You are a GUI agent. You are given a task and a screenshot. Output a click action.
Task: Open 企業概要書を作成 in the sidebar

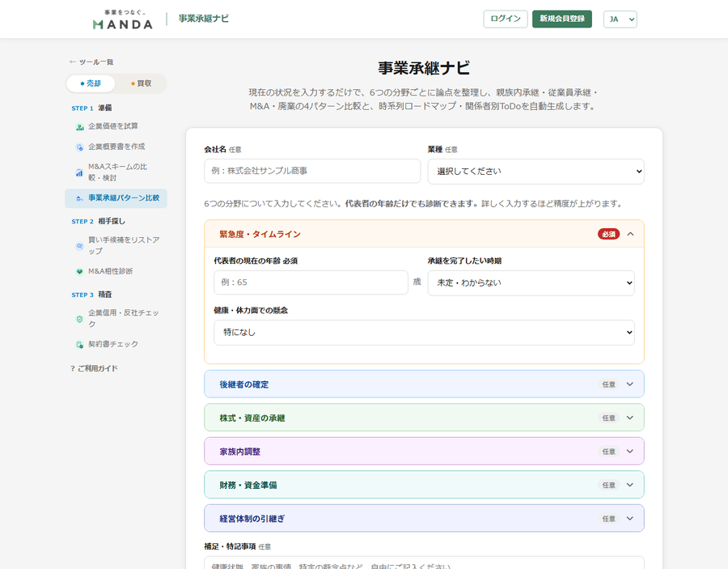116,146
